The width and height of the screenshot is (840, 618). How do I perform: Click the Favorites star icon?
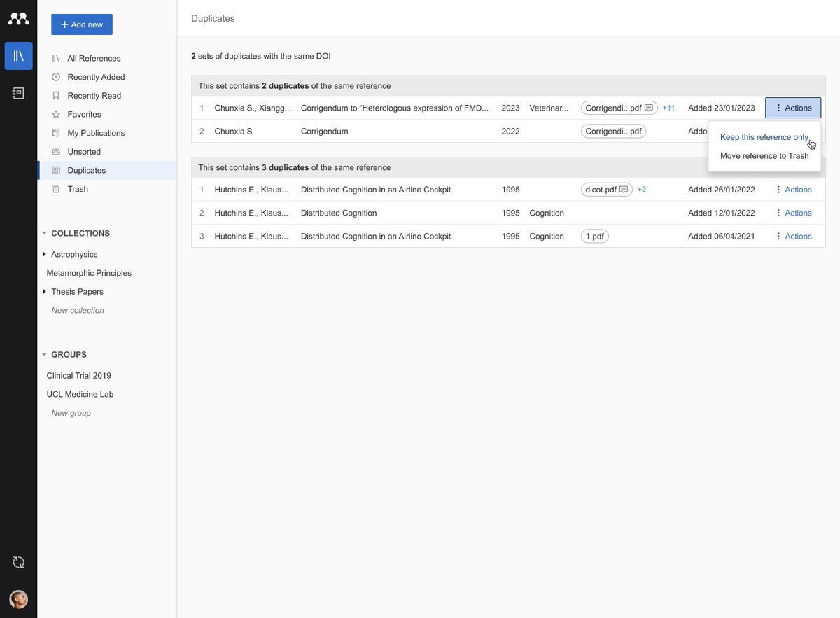(x=56, y=114)
